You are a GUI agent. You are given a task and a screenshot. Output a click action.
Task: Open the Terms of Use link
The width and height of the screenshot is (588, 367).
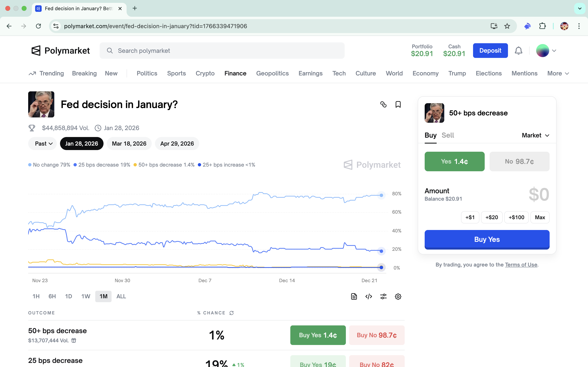521,265
